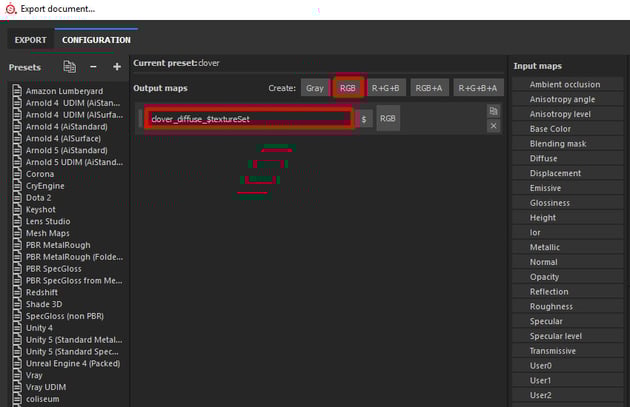Pick the Emissive input map
This screenshot has height=407, width=630.
(x=567, y=188)
